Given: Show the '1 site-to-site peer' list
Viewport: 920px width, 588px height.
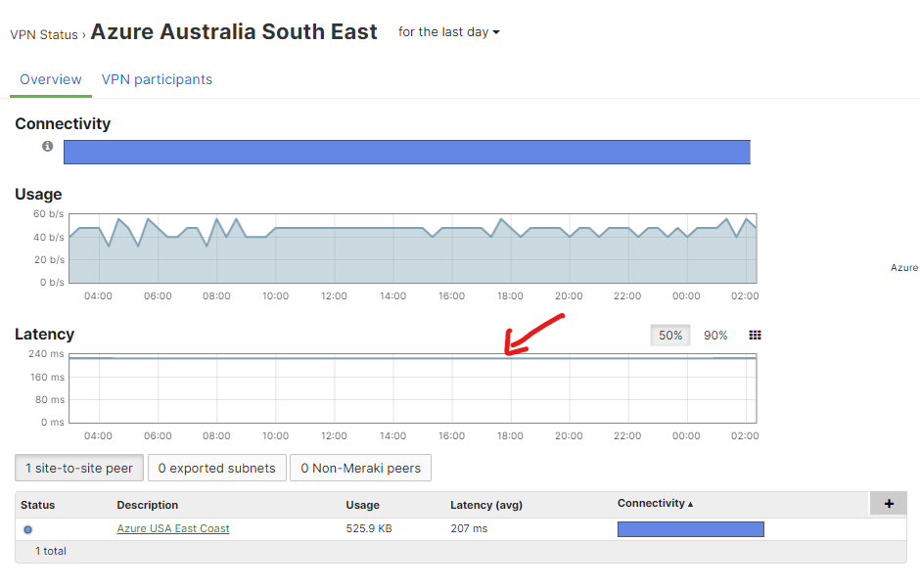Looking at the screenshot, I should coord(78,468).
